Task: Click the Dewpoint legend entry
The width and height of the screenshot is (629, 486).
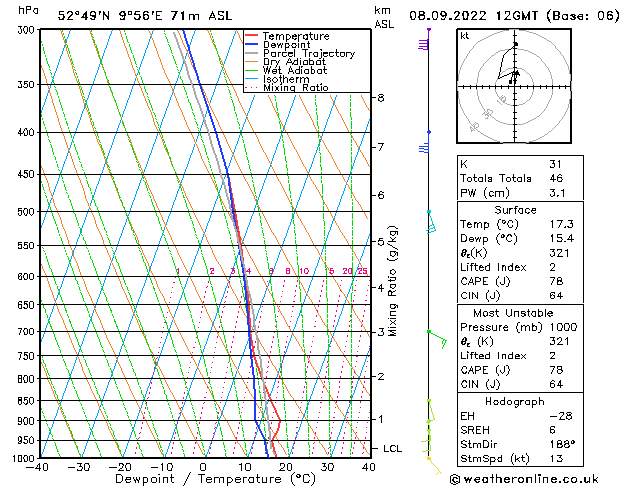Action: 286,45
